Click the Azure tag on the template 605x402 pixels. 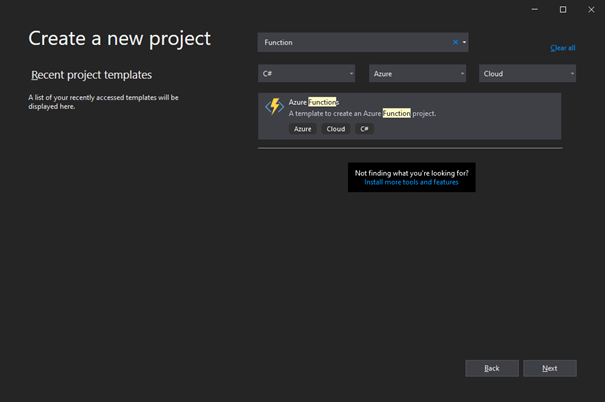click(x=303, y=129)
